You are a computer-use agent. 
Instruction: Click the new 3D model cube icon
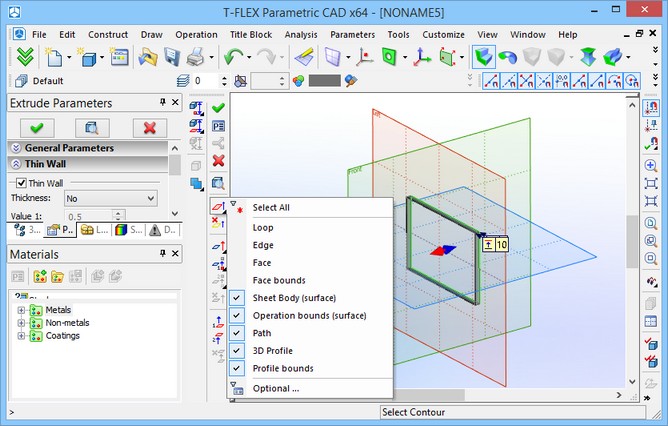87,57
